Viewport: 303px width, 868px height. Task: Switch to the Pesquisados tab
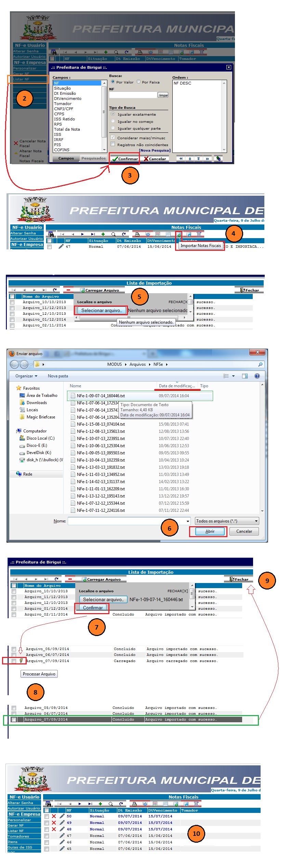coord(93,158)
